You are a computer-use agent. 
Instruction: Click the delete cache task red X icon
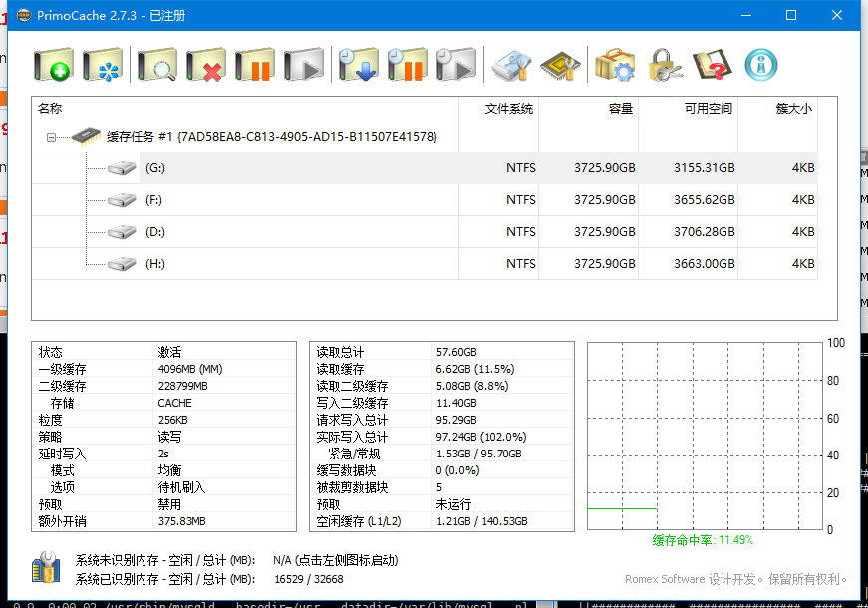tap(206, 66)
